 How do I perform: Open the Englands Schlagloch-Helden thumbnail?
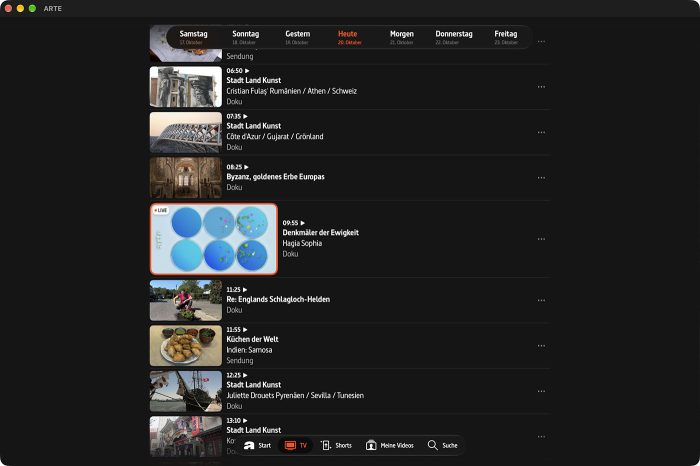pos(186,300)
